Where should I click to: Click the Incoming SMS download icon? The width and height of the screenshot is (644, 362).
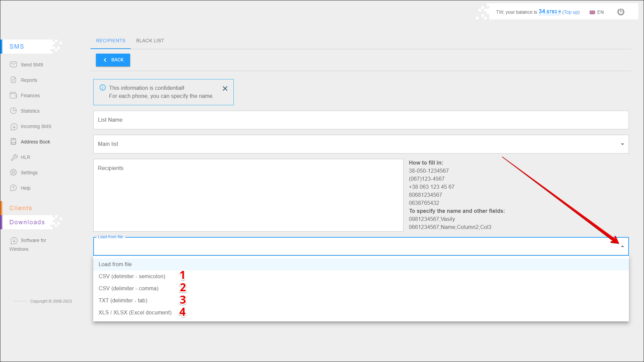click(x=14, y=126)
